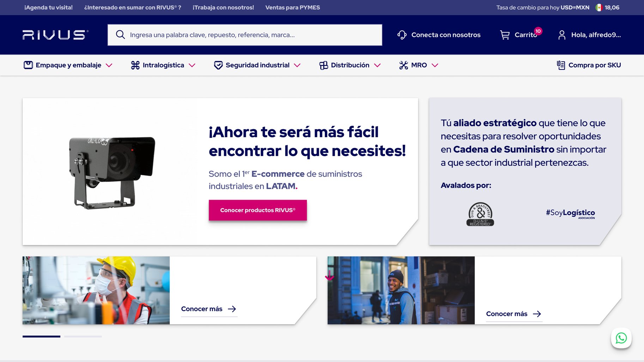Screen dimensions: 644x362
Task: Open the Empaque y embalaje menu
Action: (68, 65)
